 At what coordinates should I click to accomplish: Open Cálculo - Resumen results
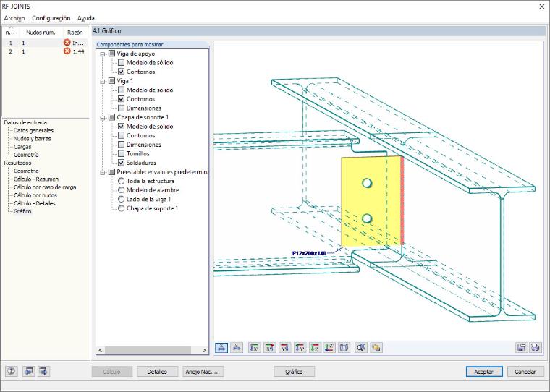[x=35, y=179]
